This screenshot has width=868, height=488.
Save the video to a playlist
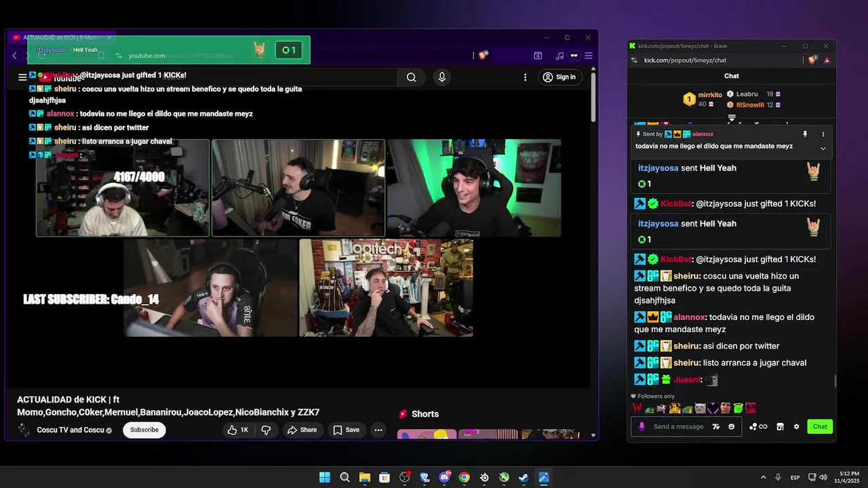(347, 430)
